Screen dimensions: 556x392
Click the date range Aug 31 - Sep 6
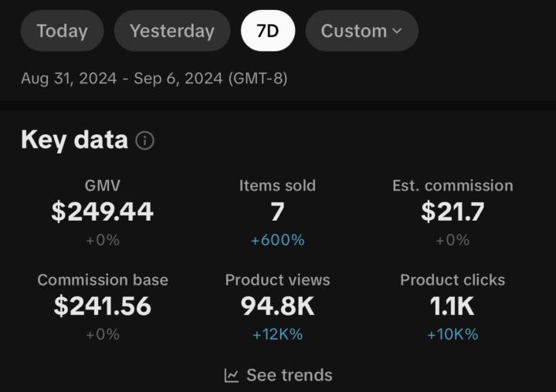point(154,79)
